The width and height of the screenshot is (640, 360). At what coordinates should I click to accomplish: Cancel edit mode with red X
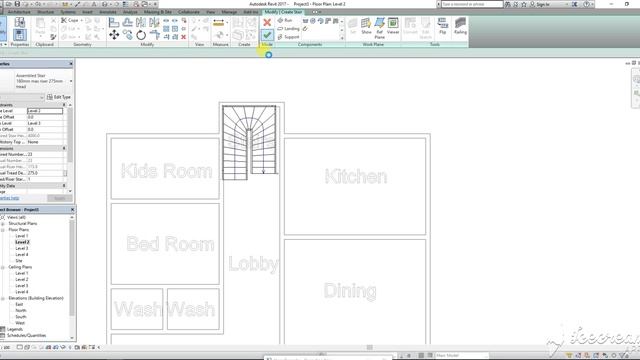[x=267, y=22]
